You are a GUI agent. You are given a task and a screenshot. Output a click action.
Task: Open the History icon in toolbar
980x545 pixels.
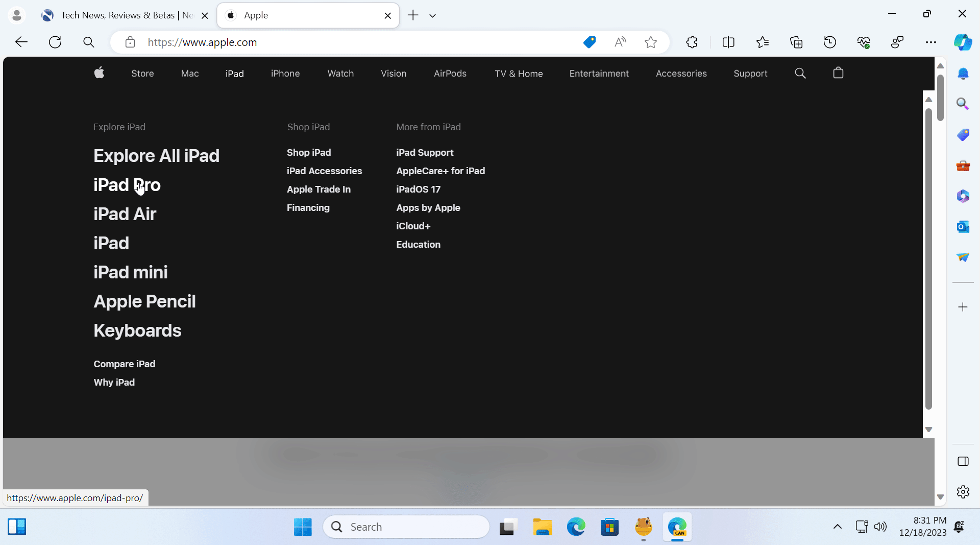click(830, 42)
